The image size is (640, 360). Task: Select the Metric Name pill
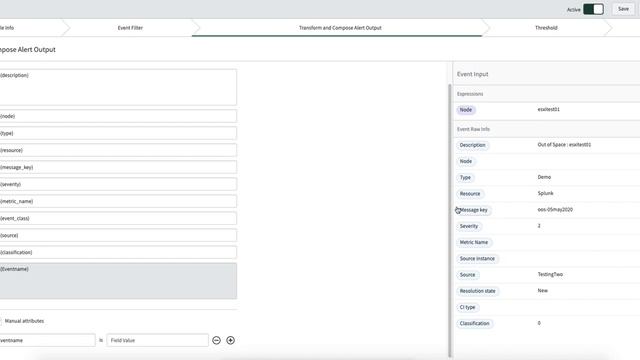point(473,242)
